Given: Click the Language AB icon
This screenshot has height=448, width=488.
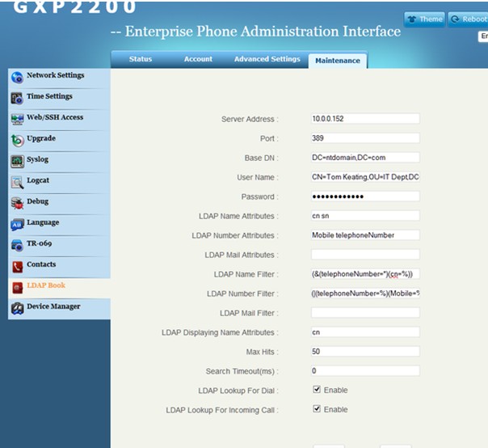Looking at the screenshot, I should coord(18,225).
